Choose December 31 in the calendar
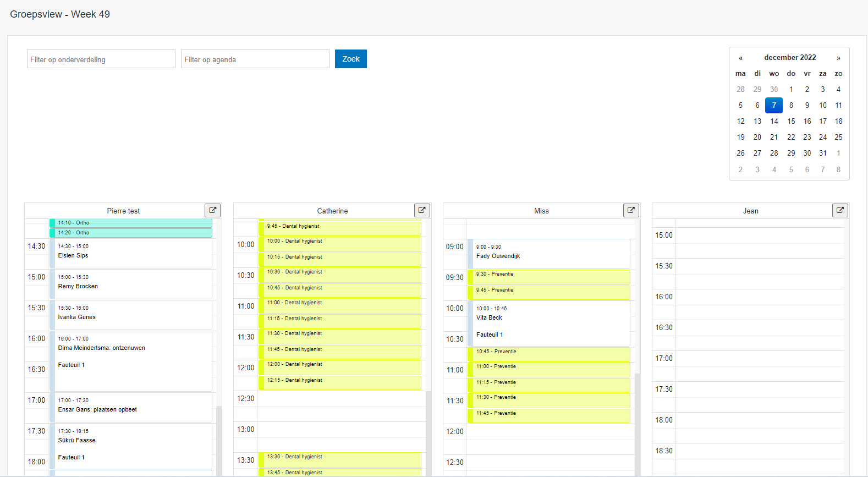The width and height of the screenshot is (868, 477). coord(823,153)
